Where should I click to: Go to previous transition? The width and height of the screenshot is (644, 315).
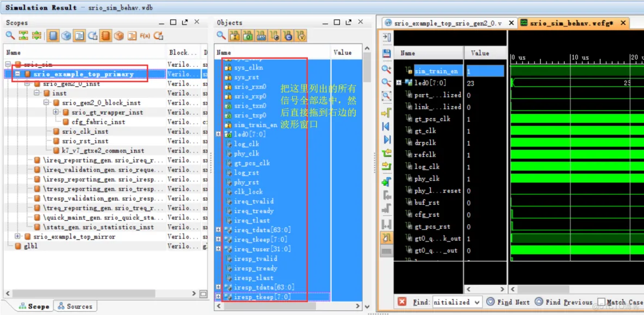coord(387,153)
